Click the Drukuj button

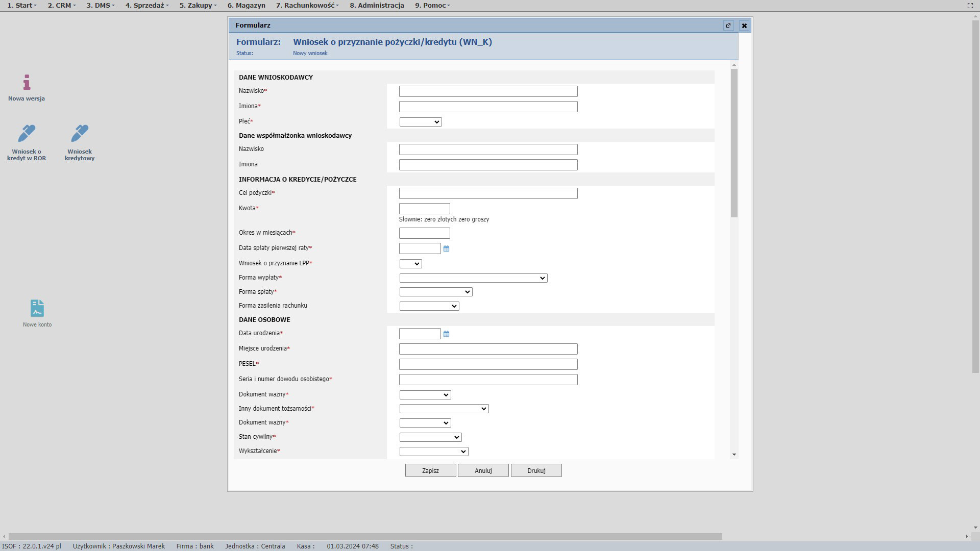pos(536,470)
